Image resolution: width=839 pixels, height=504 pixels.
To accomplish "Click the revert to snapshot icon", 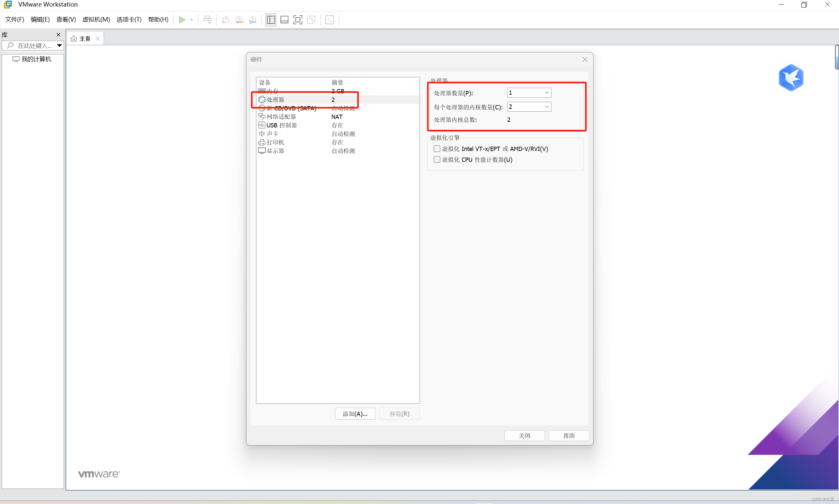I will coord(239,20).
